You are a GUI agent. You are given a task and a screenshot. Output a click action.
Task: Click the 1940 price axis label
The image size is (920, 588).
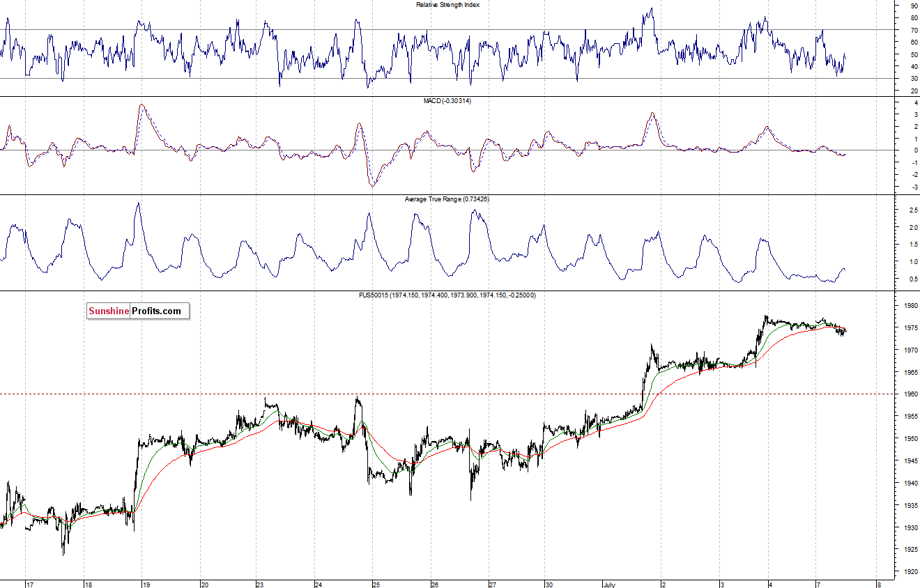coord(910,483)
